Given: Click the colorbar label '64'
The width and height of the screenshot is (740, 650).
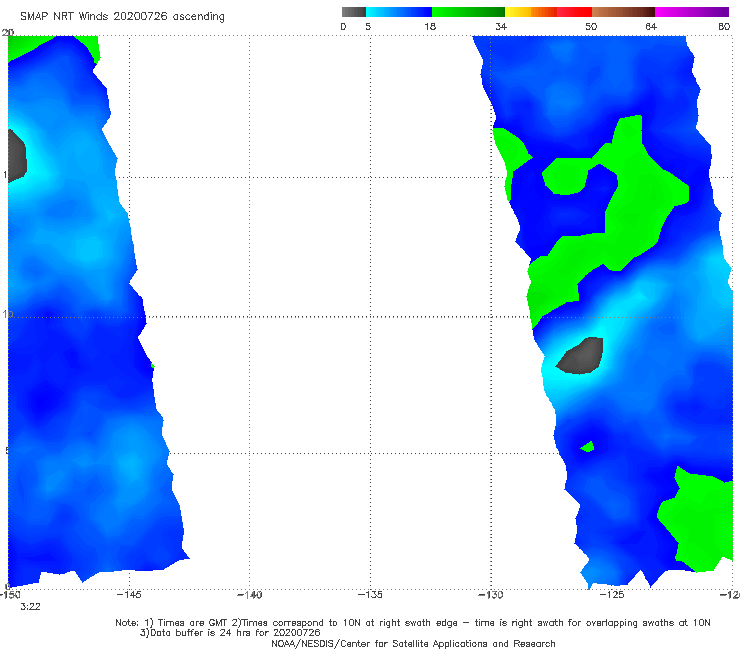Looking at the screenshot, I should click(x=651, y=26).
